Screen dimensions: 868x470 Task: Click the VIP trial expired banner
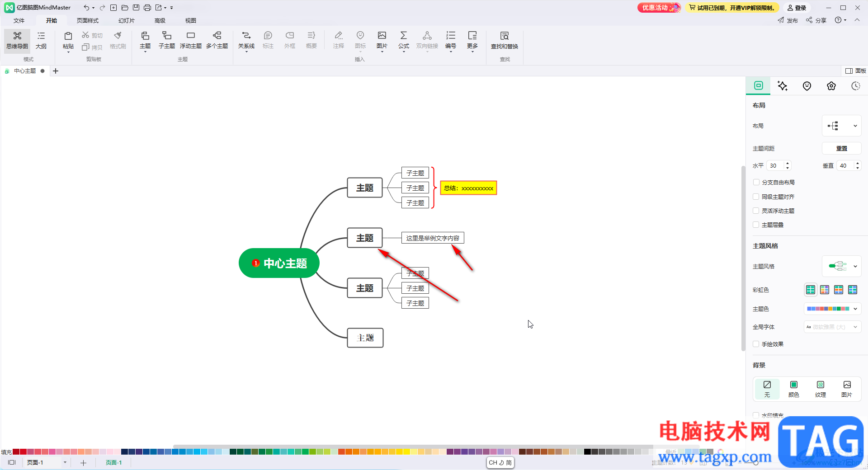(732, 8)
